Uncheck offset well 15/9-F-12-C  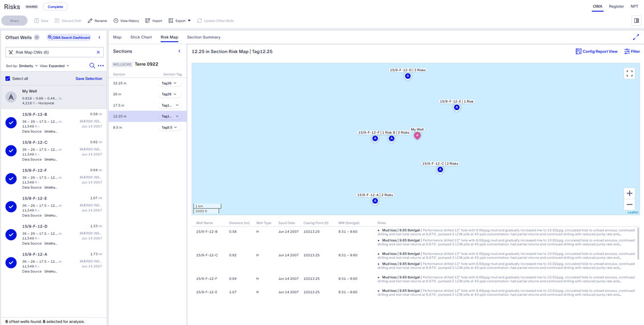pyautogui.click(x=11, y=151)
